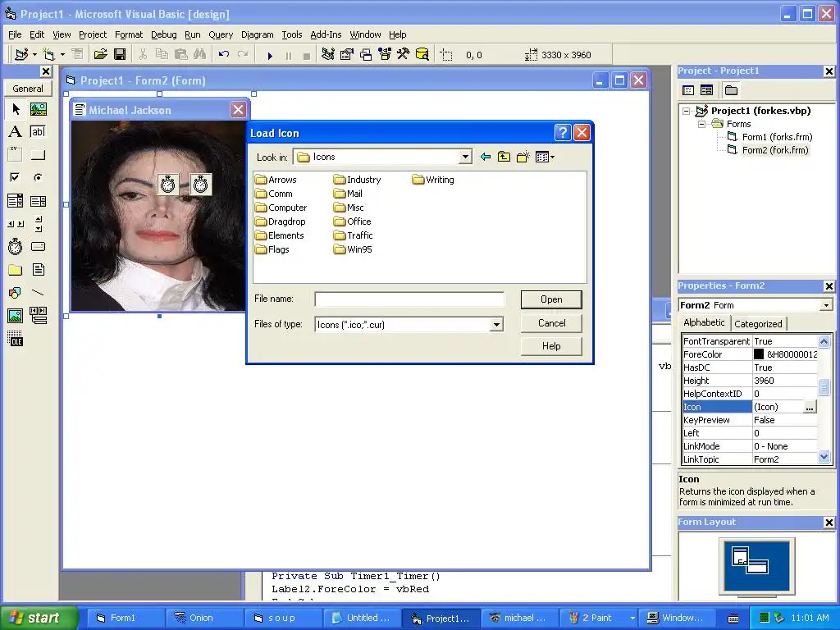Select the Pointer tool in the toolbox
This screenshot has width=840, height=630.
(16, 109)
